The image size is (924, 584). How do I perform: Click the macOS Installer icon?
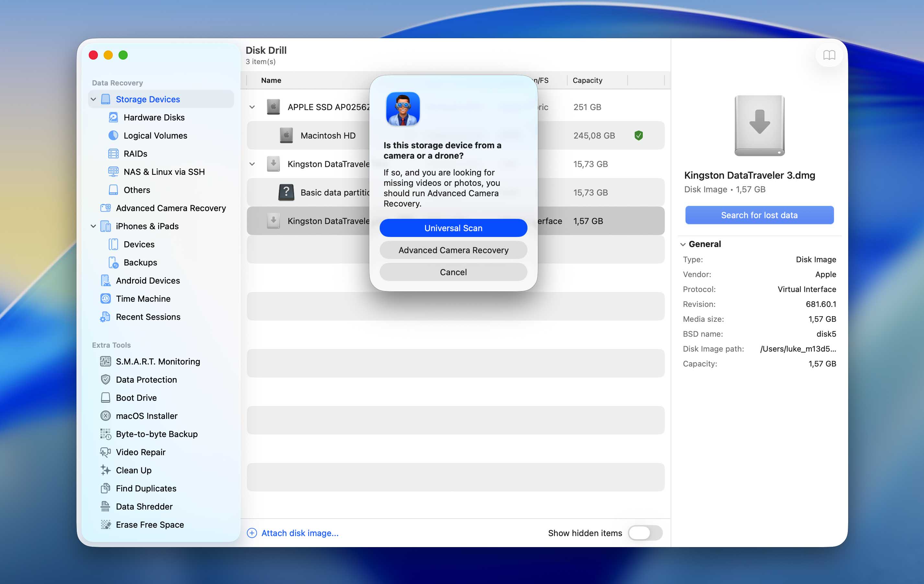point(106,416)
